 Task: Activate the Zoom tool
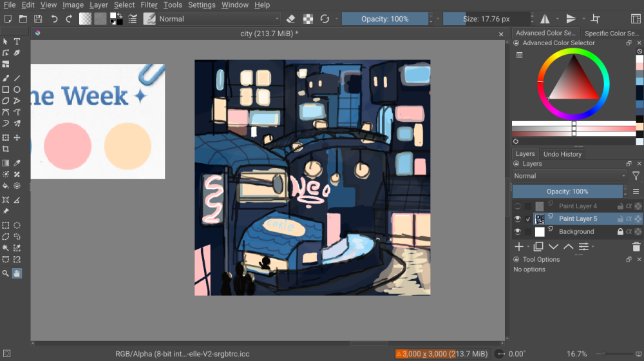(6, 273)
